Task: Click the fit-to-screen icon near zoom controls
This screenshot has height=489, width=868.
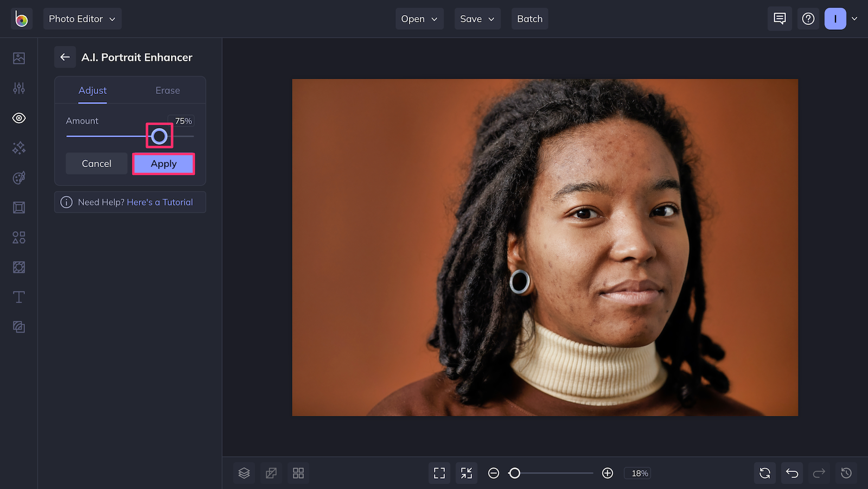Action: pos(466,473)
